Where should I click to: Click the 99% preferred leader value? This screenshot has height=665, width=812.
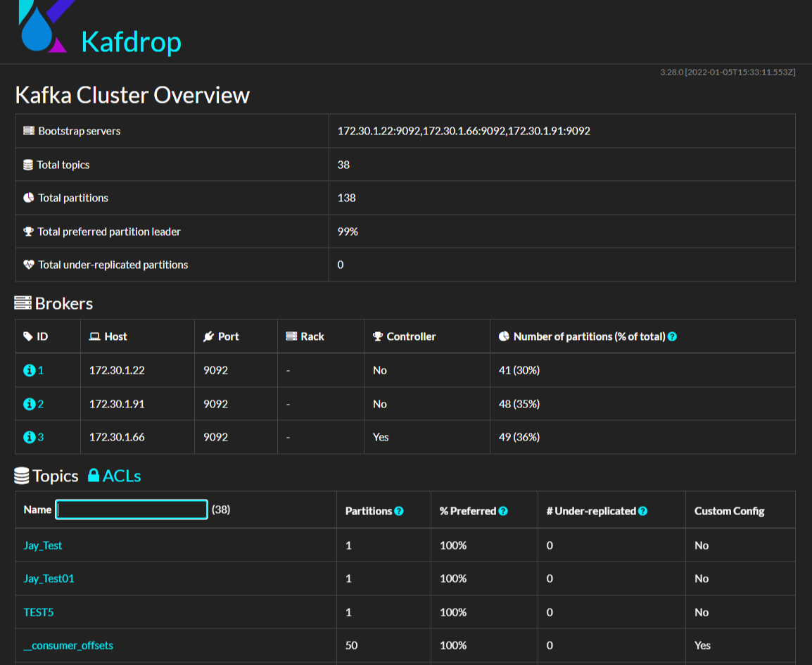[x=348, y=232]
